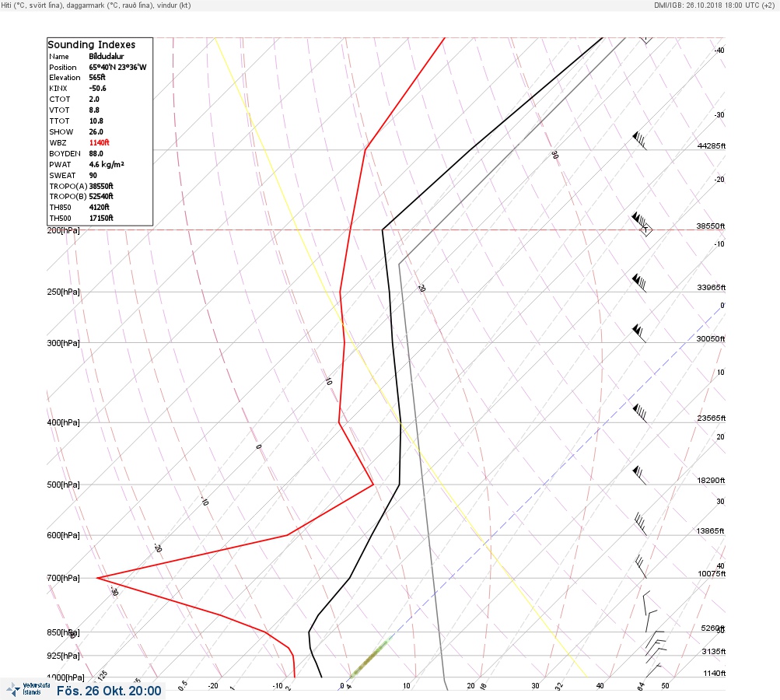Click the '13865ft' altitude label
This screenshot has width=780, height=700.
click(710, 531)
